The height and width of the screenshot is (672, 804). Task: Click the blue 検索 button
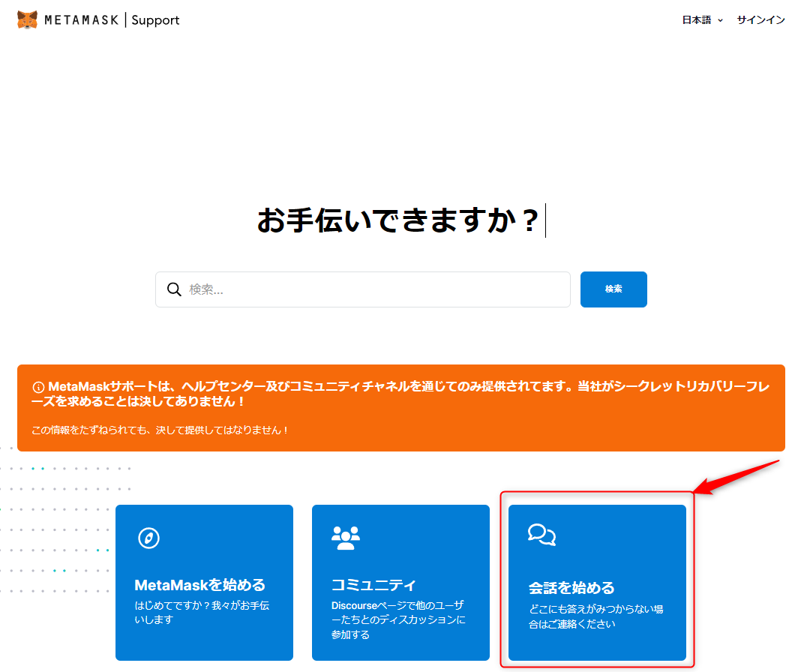[613, 289]
